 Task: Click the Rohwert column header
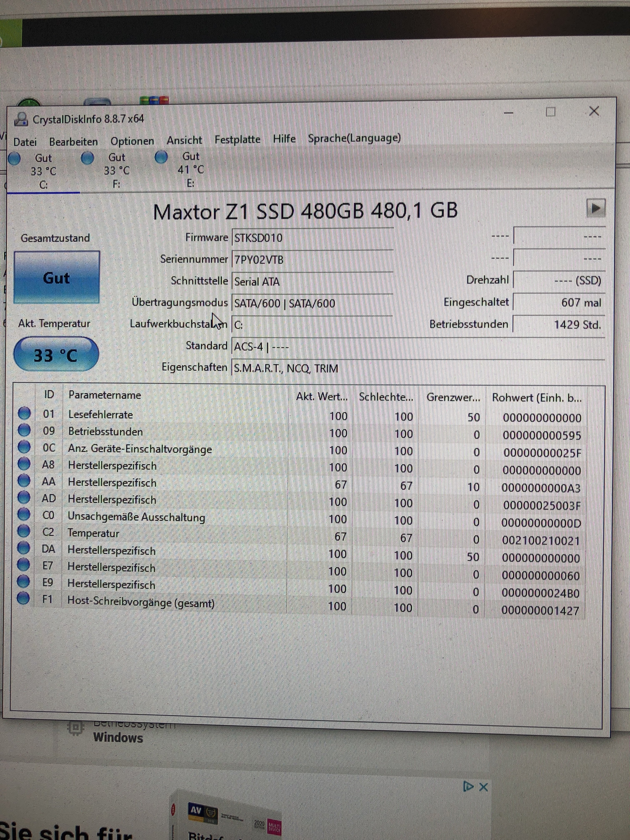[x=536, y=397]
